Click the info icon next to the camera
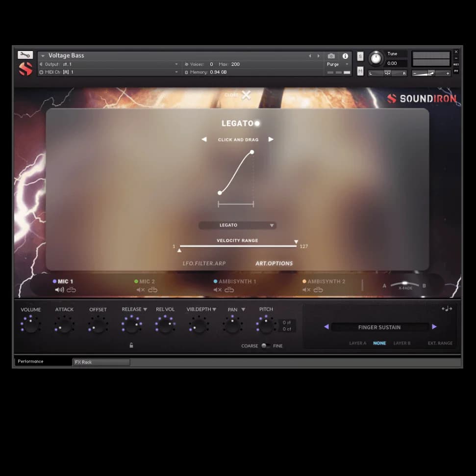This screenshot has width=476, height=476. 344,56
